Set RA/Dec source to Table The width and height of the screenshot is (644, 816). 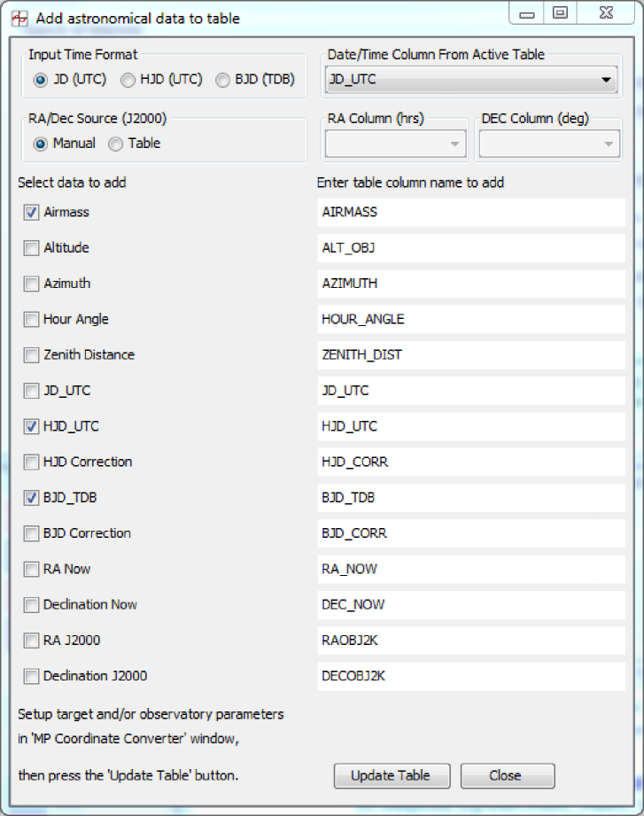(116, 144)
